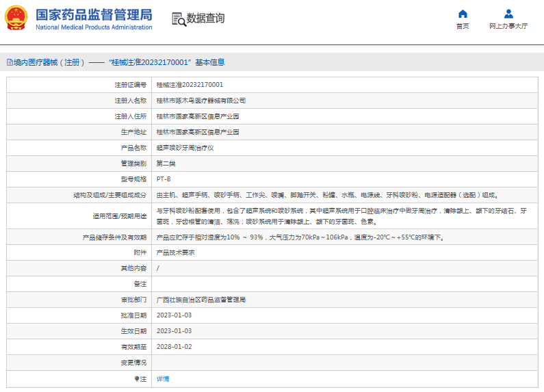
Task: Open the 详情 link
Action: (x=163, y=379)
